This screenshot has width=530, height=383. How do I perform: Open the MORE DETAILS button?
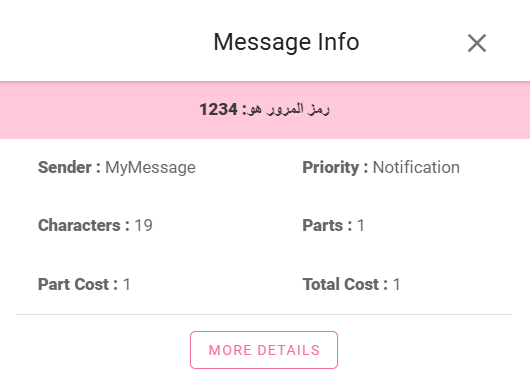[264, 350]
